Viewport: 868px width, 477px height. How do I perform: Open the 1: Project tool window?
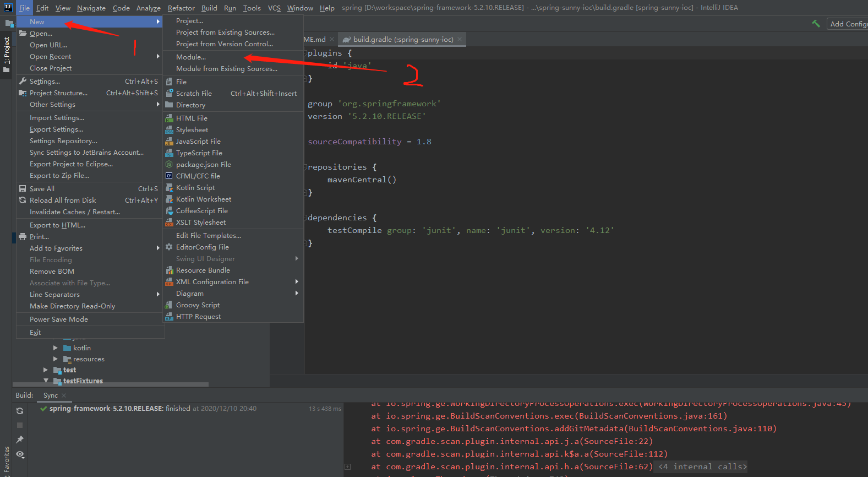tap(7, 55)
